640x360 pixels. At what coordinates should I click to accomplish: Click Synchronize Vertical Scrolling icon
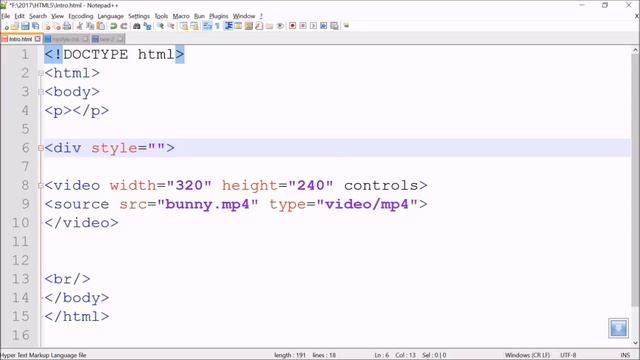point(184,26)
